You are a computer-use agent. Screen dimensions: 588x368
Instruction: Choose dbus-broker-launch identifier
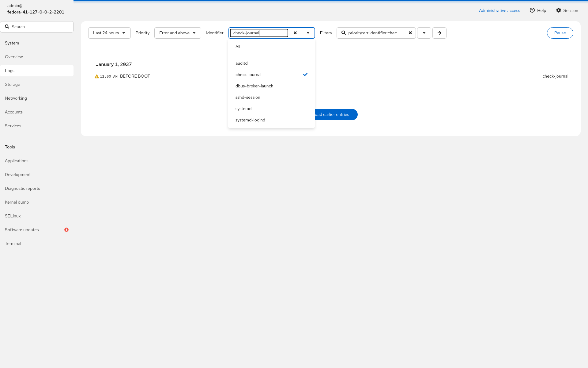point(271,86)
